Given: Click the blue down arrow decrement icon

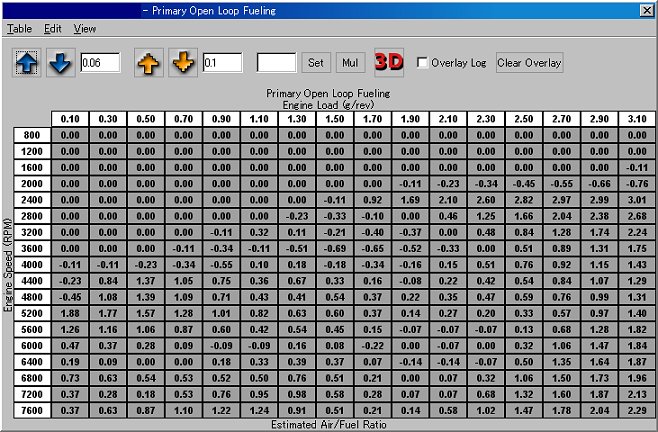Looking at the screenshot, I should 60,63.
